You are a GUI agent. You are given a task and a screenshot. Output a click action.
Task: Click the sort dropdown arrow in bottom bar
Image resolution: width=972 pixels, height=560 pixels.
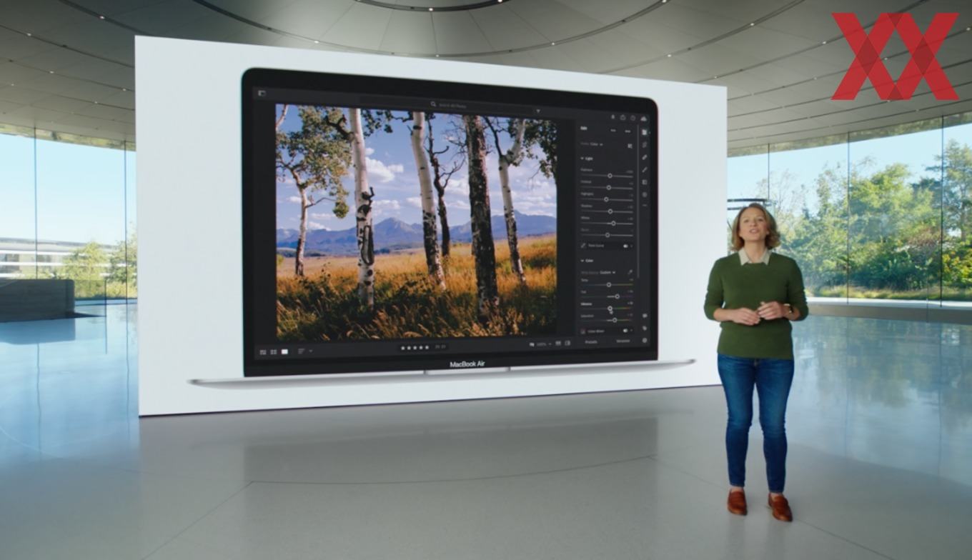click(311, 351)
